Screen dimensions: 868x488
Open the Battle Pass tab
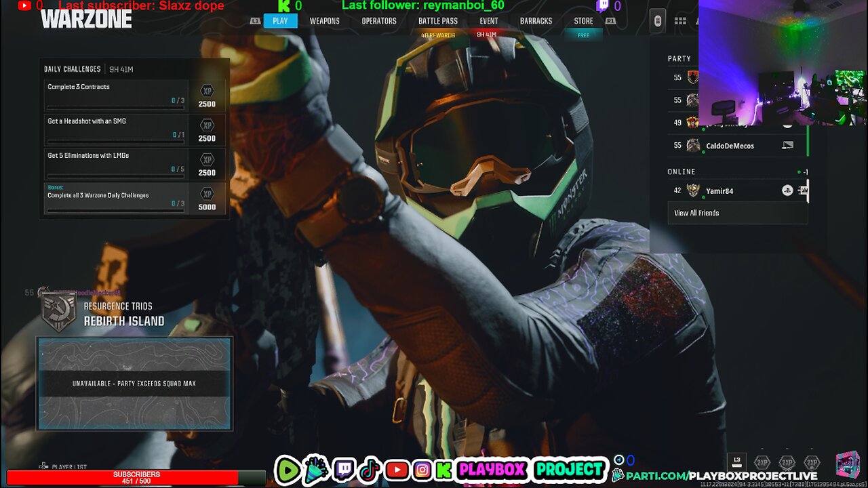coord(437,21)
